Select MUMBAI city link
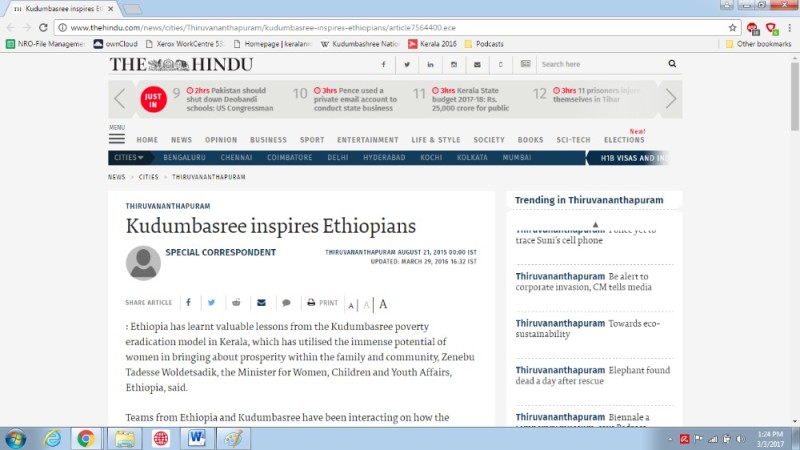Screen dimensions: 800x450 pyautogui.click(x=517, y=158)
